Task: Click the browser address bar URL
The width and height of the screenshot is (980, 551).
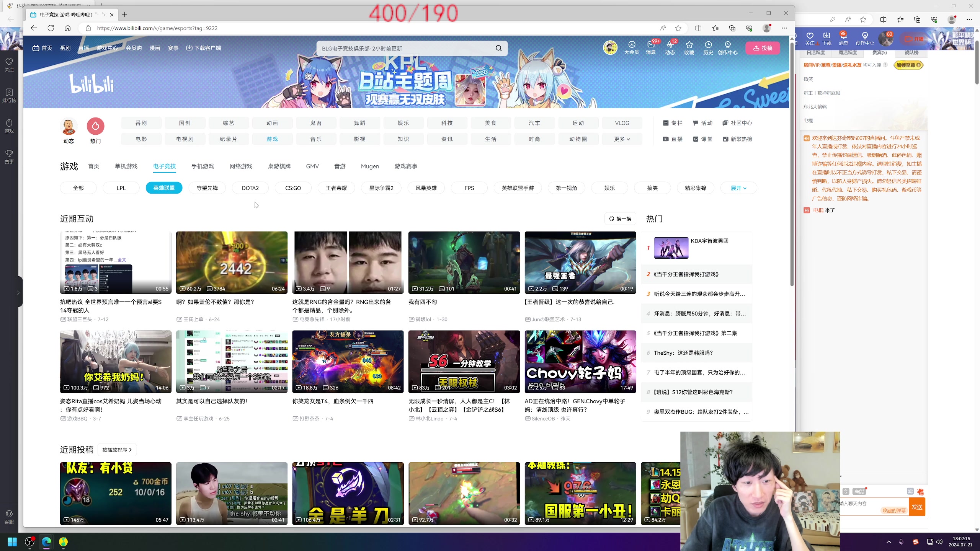Action: coord(157,28)
